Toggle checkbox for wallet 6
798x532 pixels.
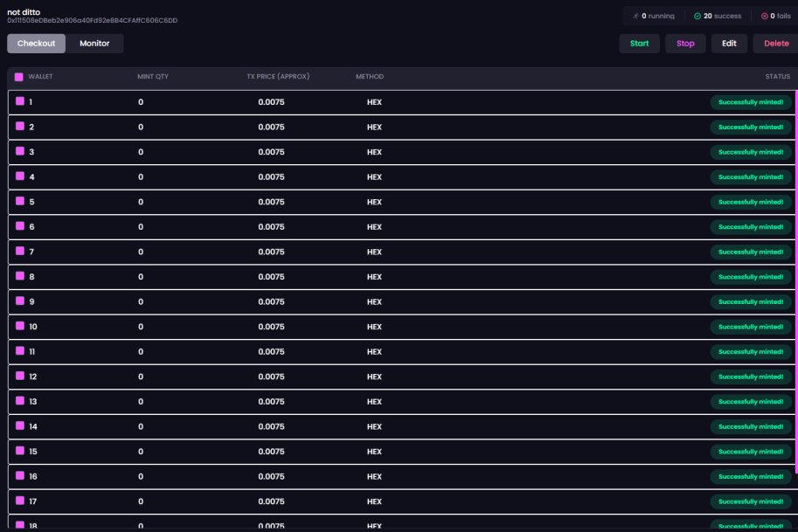click(20, 225)
